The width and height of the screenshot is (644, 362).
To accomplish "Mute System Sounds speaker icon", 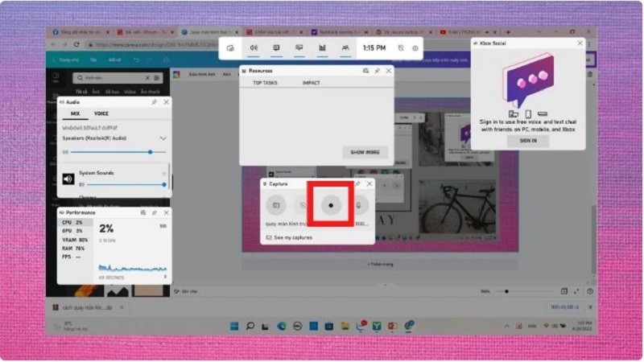I will pos(68,179).
